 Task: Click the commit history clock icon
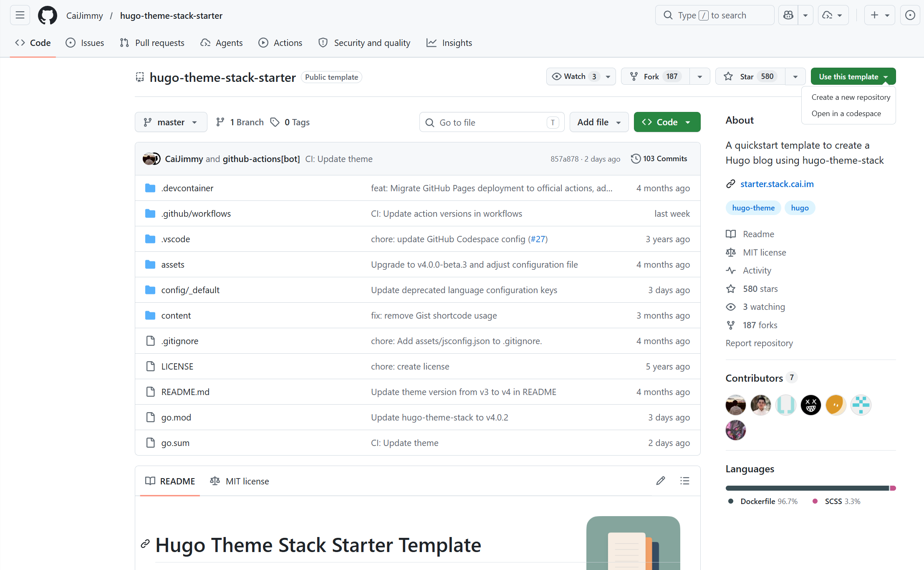[x=636, y=159]
